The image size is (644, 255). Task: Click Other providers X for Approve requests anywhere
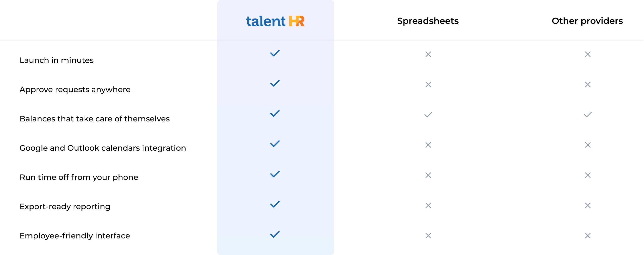[587, 84]
